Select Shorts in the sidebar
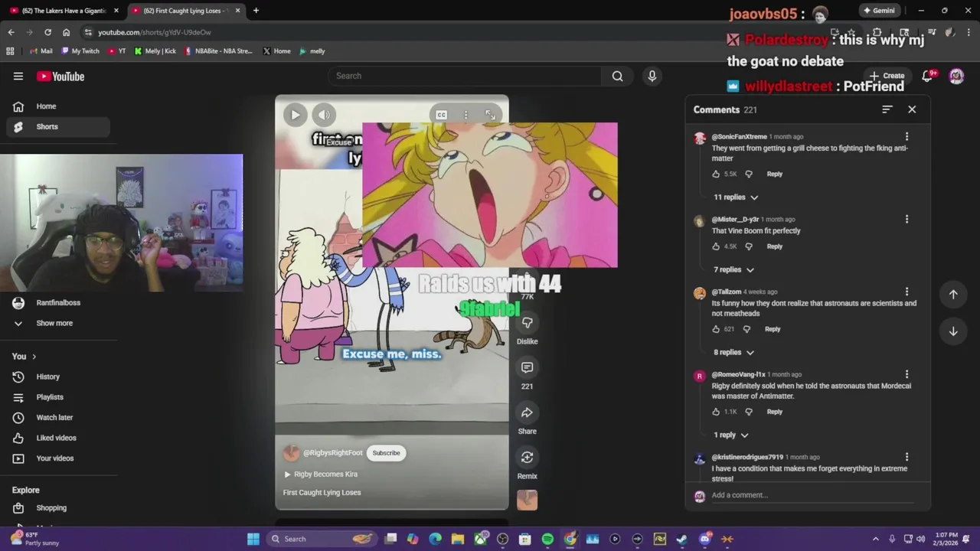This screenshot has width=980, height=551. point(58,127)
